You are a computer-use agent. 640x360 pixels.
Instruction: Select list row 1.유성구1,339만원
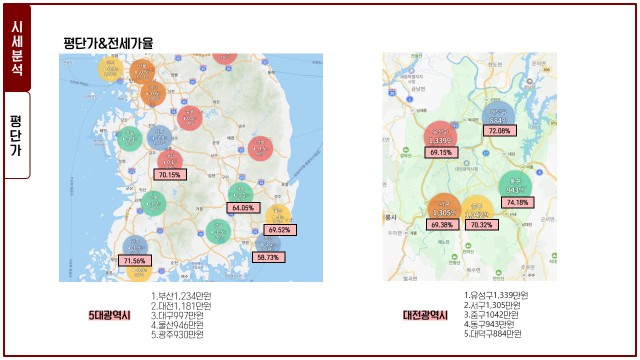click(496, 295)
